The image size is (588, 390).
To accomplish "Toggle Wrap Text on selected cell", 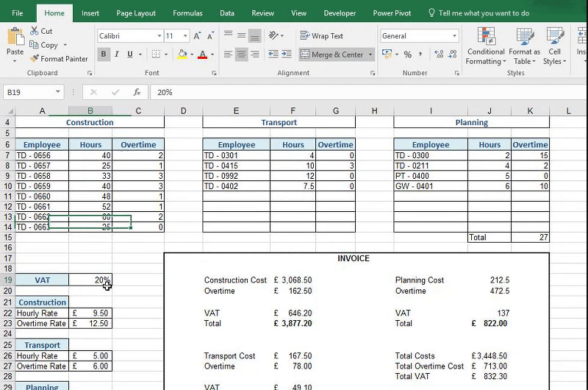I will coord(321,36).
